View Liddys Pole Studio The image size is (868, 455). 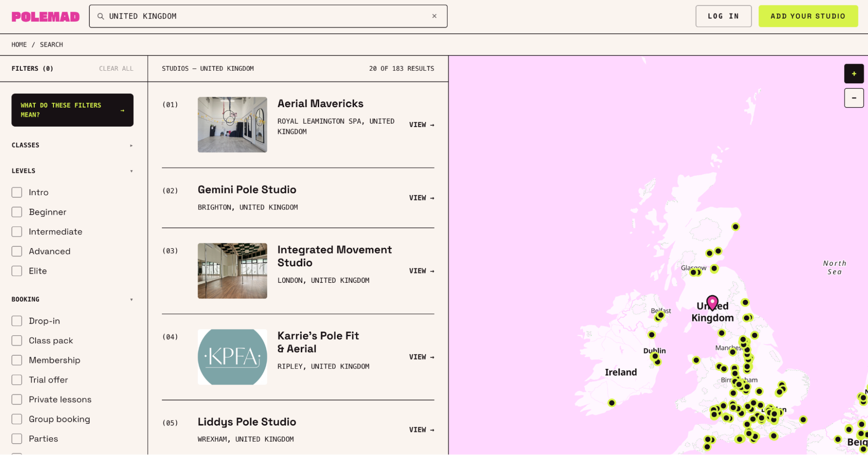click(422, 430)
